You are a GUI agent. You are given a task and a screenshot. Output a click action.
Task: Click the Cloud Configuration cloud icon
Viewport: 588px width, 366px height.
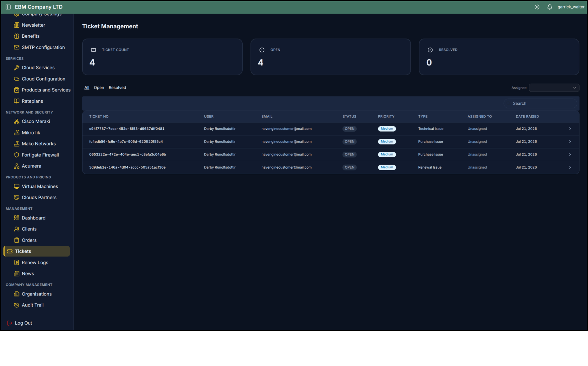pyautogui.click(x=17, y=79)
